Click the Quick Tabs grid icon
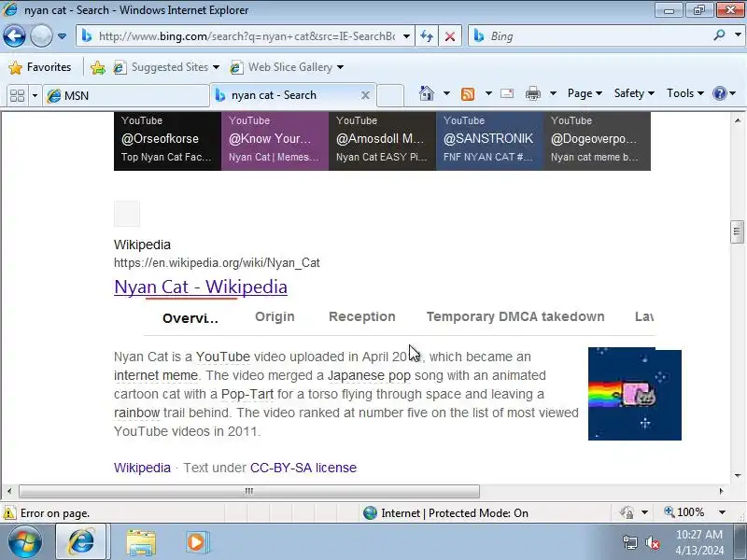 (x=17, y=95)
